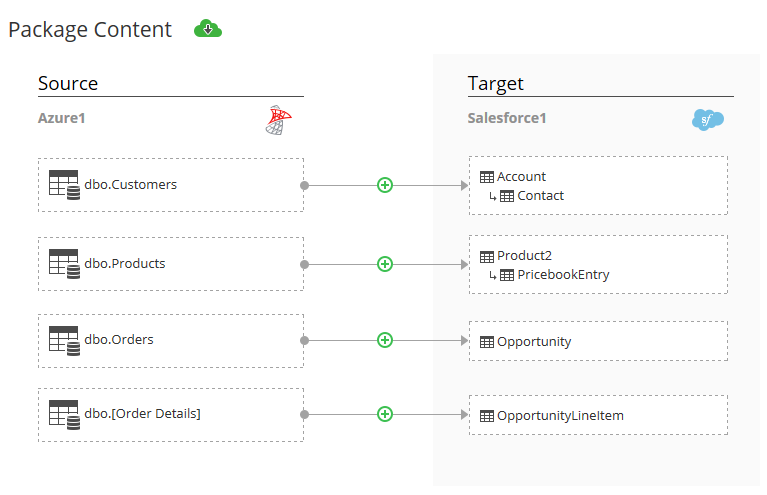Select the dbo.Orders source table name

click(x=119, y=339)
